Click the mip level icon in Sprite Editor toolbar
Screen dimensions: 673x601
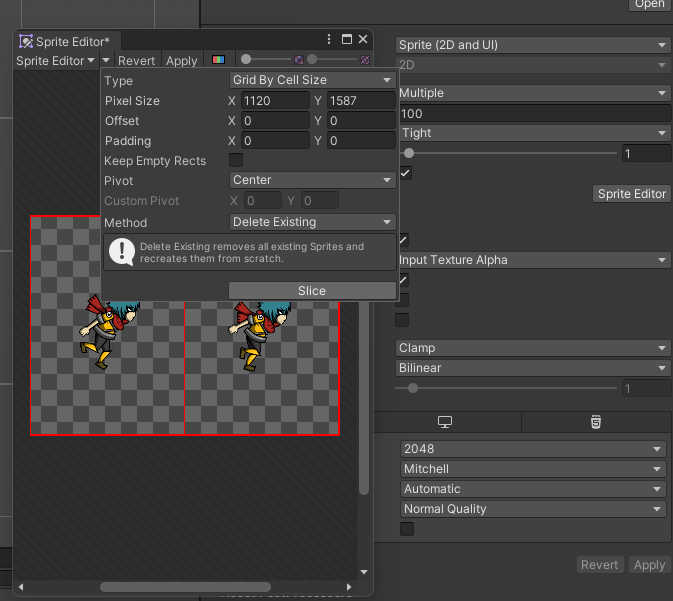point(365,60)
